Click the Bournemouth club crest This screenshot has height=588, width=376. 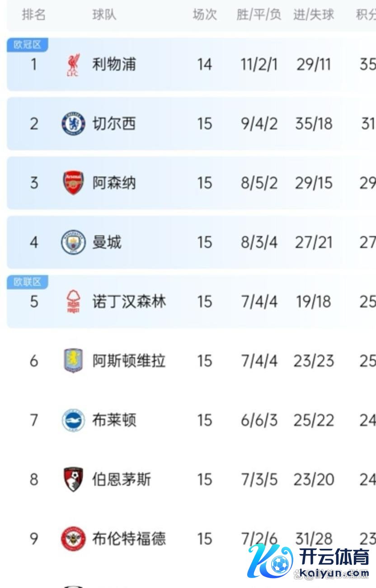73,479
